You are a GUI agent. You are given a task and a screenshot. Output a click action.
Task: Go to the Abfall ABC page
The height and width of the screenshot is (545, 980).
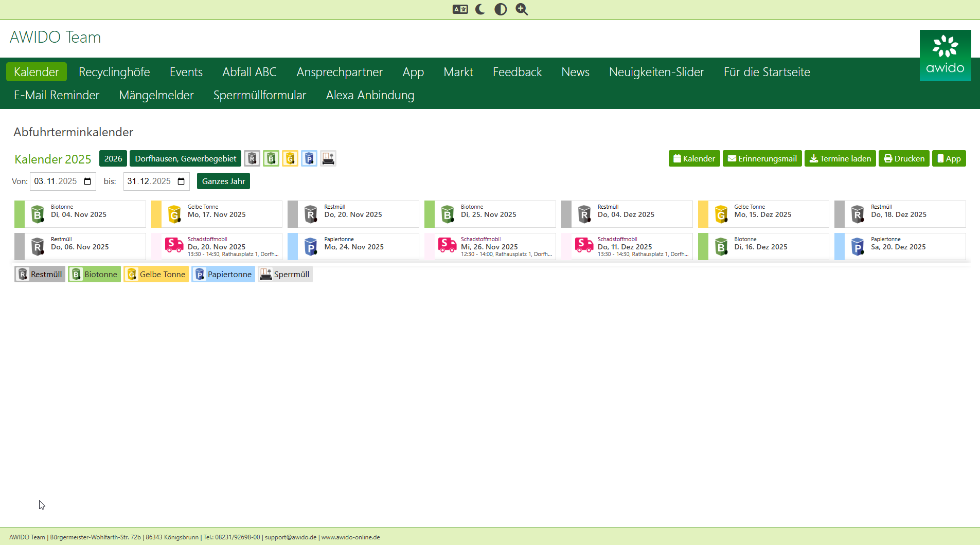[250, 72]
